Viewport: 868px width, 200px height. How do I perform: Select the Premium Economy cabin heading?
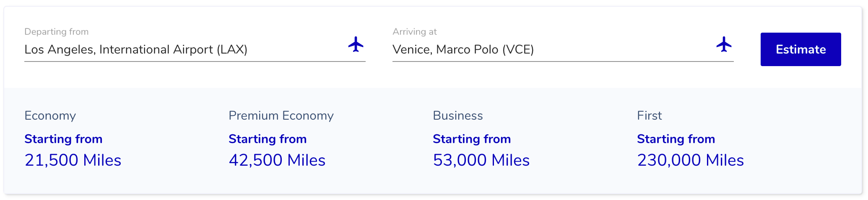coord(281,116)
